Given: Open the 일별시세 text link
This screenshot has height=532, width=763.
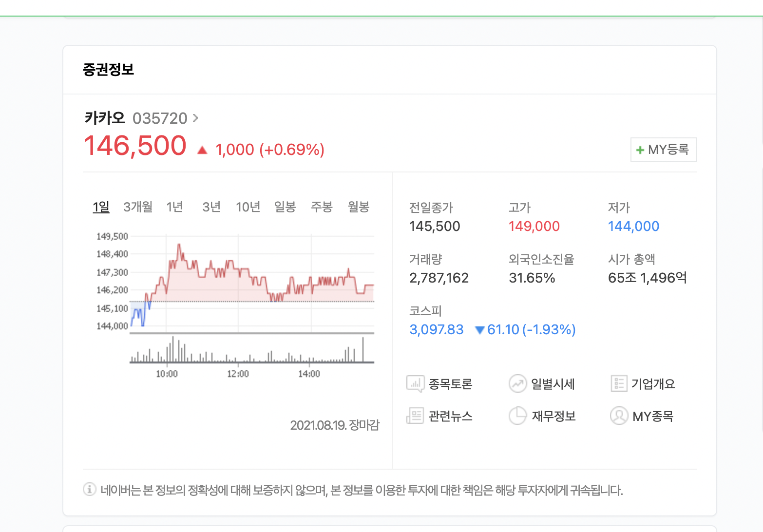Looking at the screenshot, I should click(x=553, y=384).
